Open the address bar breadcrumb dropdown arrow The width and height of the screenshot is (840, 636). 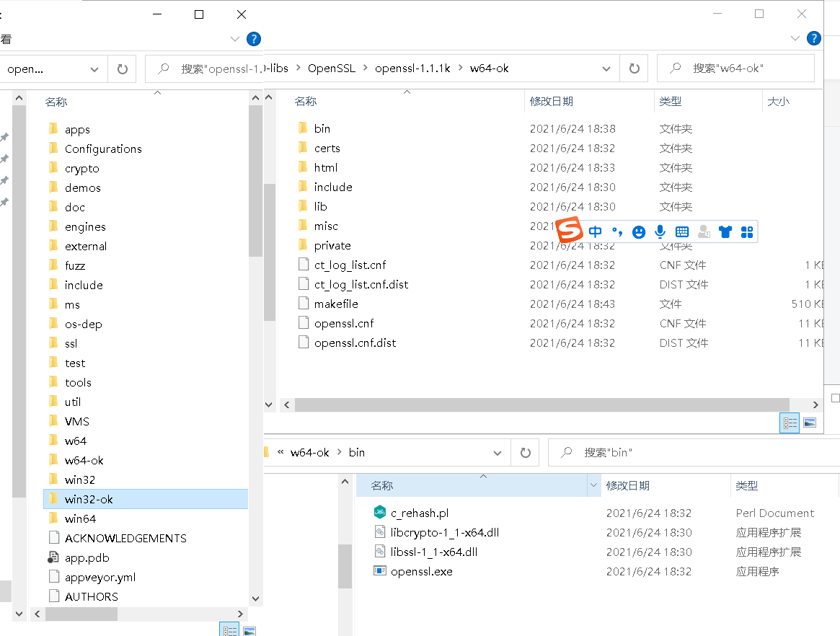tap(606, 68)
